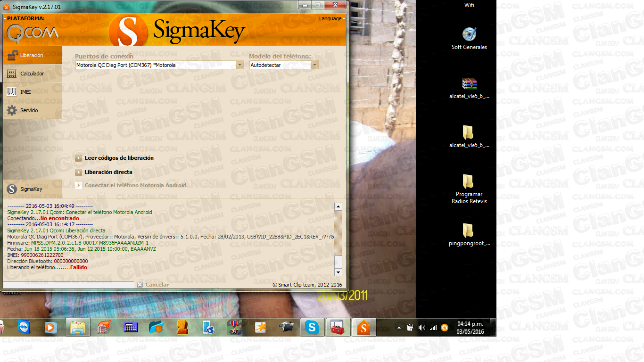The image size is (644, 362).
Task: Click the taskbar clock showing 04:14 p.m.
Action: point(470,328)
